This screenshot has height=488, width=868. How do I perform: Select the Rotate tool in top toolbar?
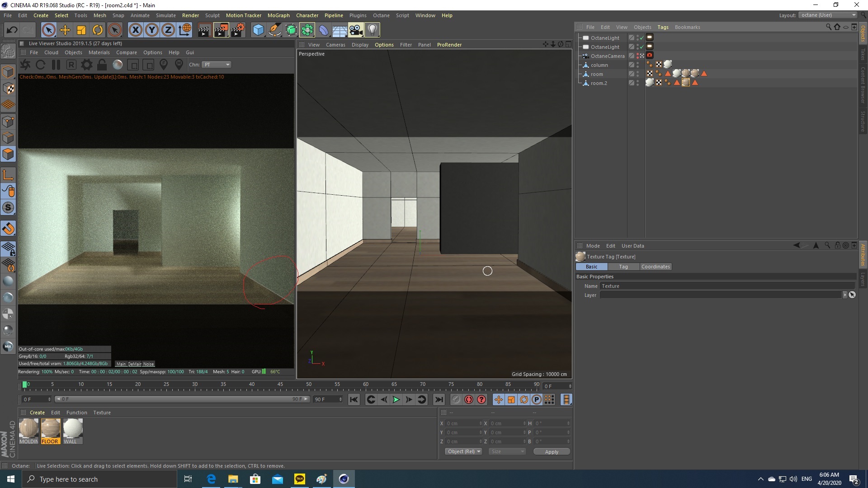[x=98, y=30]
